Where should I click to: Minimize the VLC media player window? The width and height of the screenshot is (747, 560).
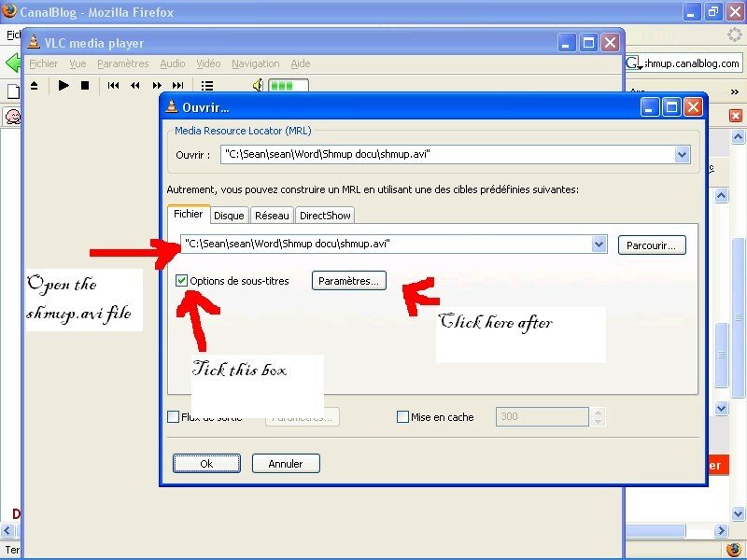click(567, 43)
